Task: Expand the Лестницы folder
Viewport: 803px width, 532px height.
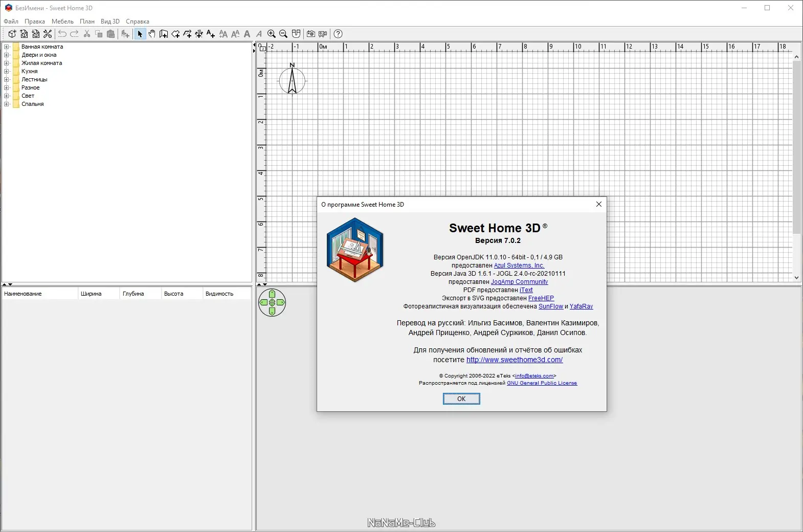Action: click(x=7, y=79)
